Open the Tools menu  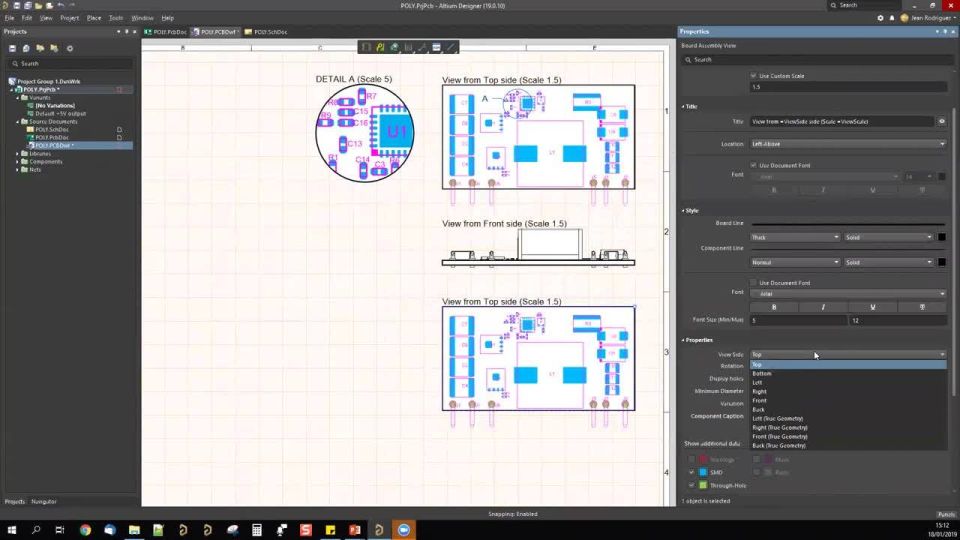(116, 18)
